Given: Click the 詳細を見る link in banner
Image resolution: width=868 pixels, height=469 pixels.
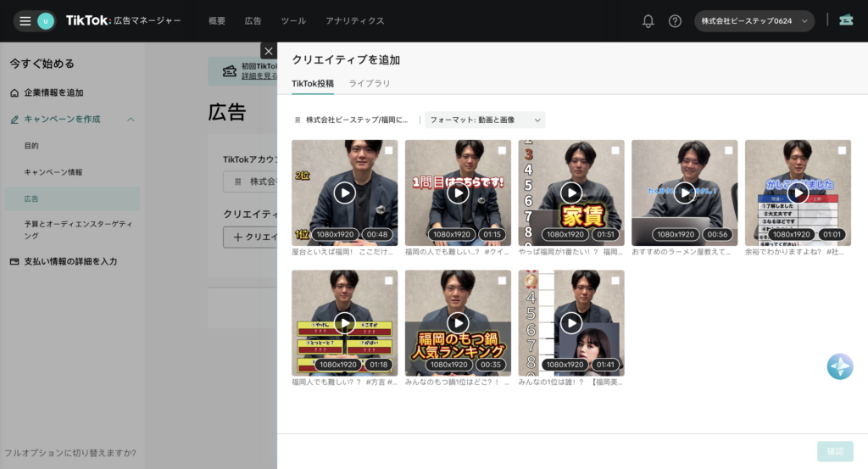Looking at the screenshot, I should pyautogui.click(x=259, y=75).
